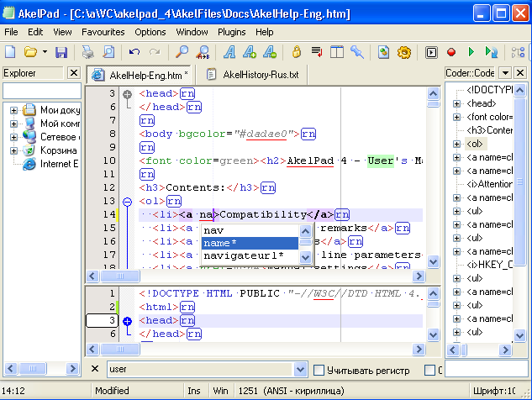Expand the Мой компьютер tree node
The height and width of the screenshot is (400, 532).
(13, 124)
